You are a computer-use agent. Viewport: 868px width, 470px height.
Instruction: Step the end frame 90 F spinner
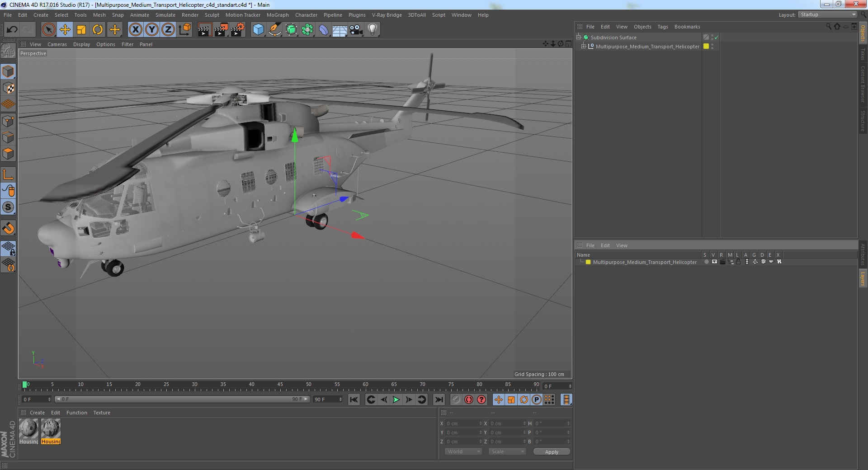[340, 399]
